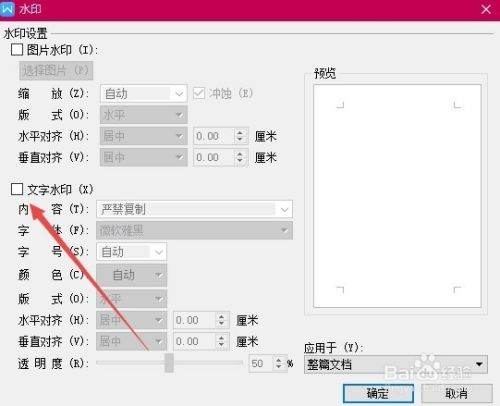Open the 缩放 dropdown set to 自动

coord(144,94)
